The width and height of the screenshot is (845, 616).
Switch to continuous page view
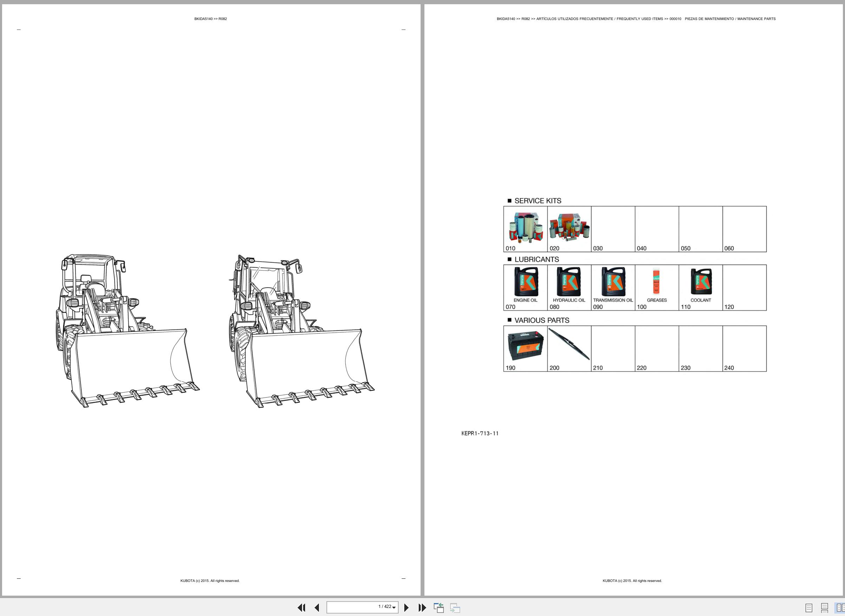coord(825,608)
